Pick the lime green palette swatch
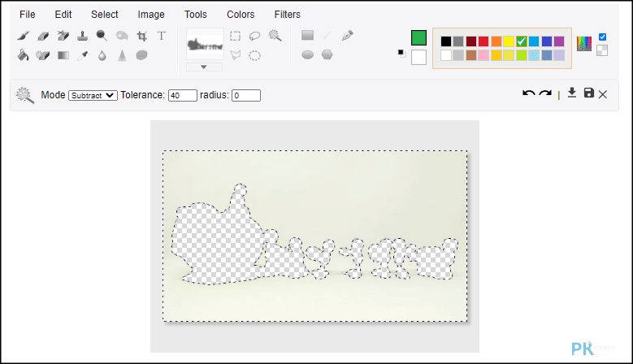 coord(522,55)
